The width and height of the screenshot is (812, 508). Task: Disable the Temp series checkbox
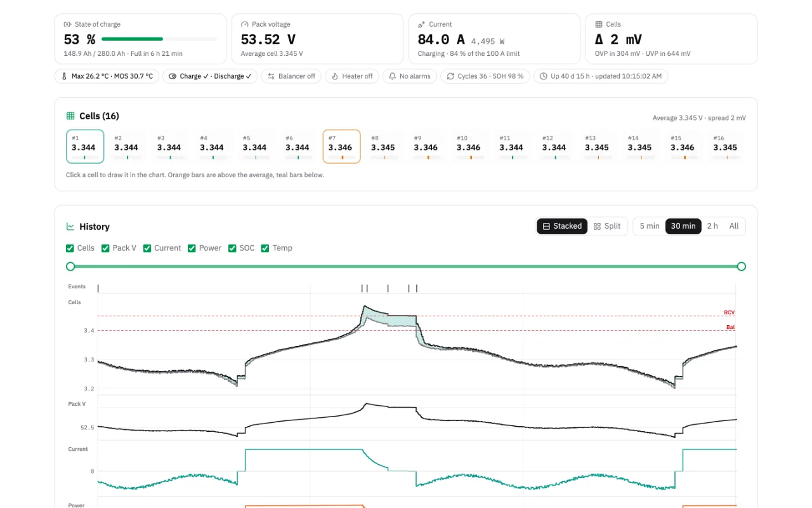[x=265, y=248]
